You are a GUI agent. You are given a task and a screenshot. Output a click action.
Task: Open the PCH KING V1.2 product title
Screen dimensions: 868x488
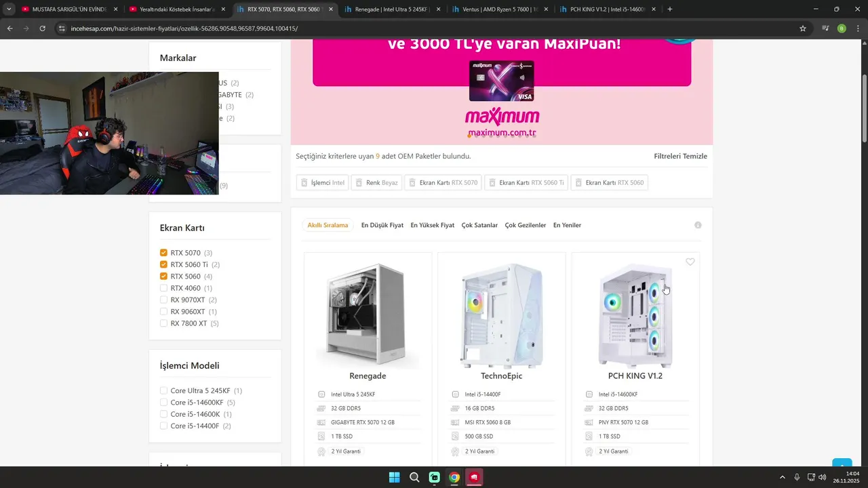tap(635, 375)
